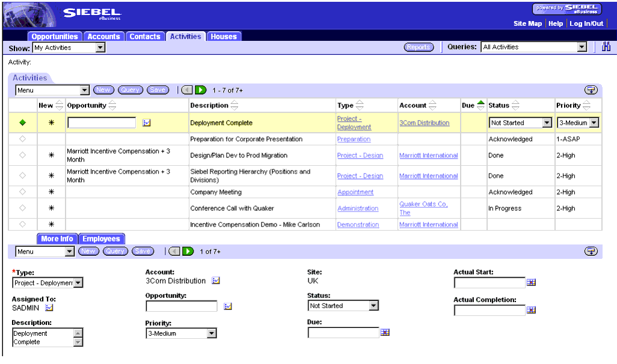617x364 pixels.
Task: Open the 3Com Distribution account link
Action: (x=424, y=123)
